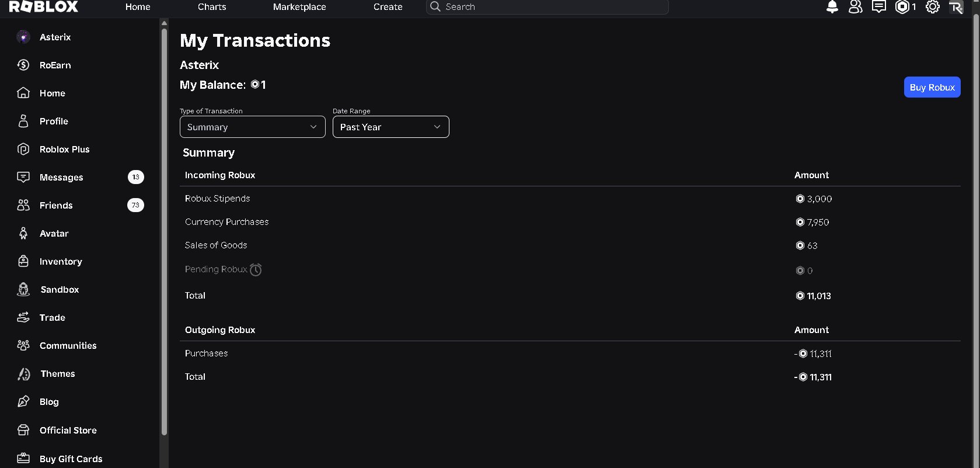980x468 pixels.
Task: Go to Home in the top navigation
Action: pos(138,6)
